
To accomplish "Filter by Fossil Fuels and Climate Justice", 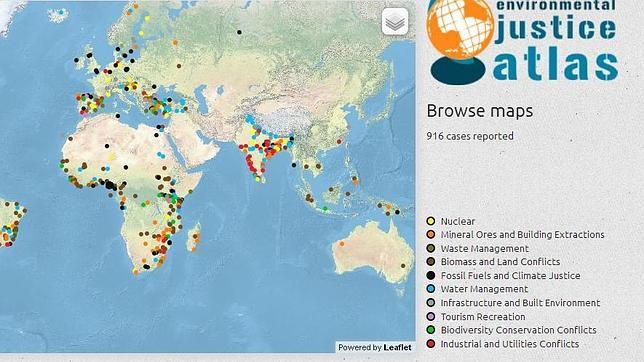I will [x=510, y=275].
